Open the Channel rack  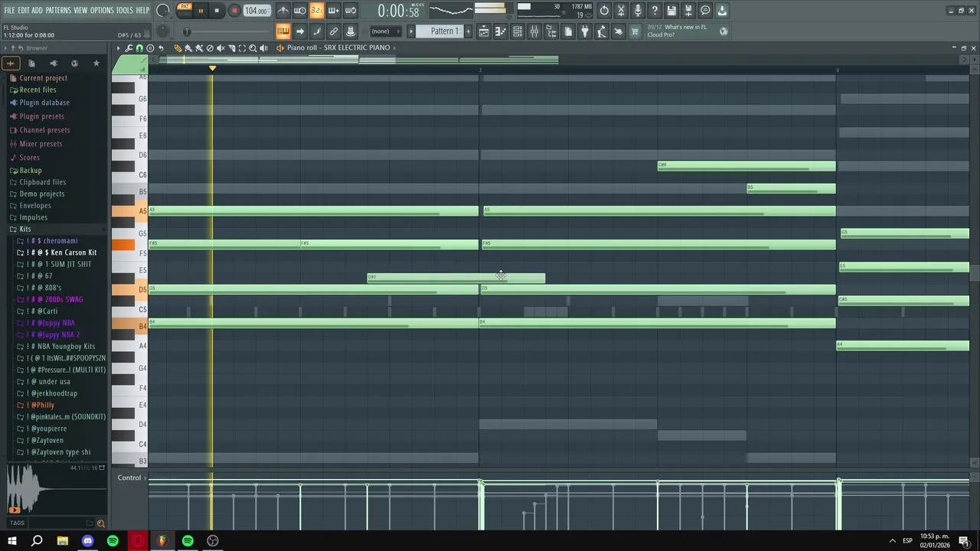[518, 31]
